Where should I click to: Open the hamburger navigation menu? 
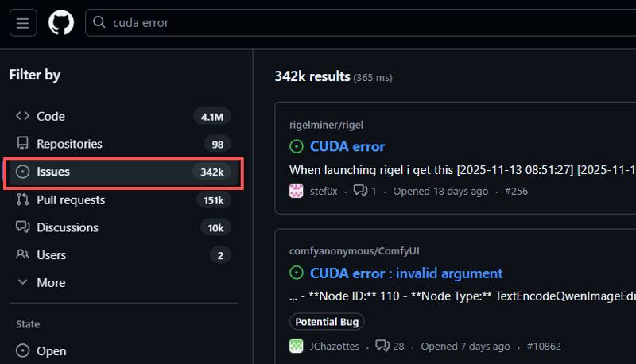tap(22, 22)
